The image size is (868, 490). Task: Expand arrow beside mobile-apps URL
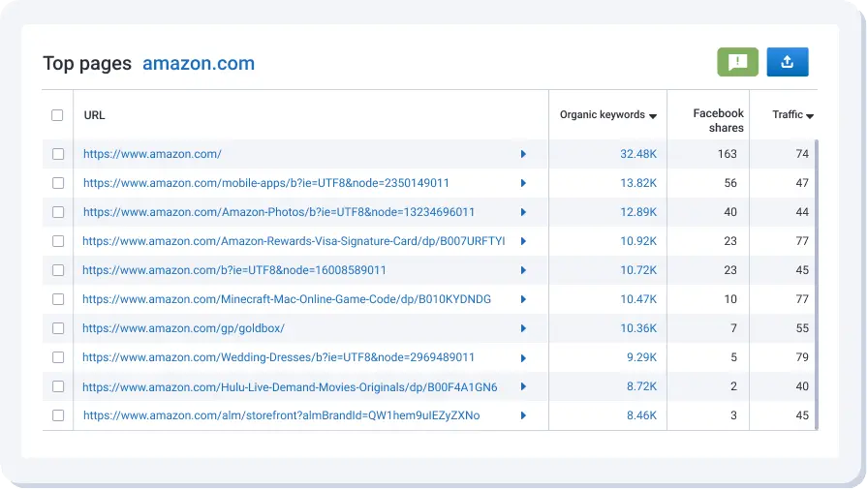point(523,183)
